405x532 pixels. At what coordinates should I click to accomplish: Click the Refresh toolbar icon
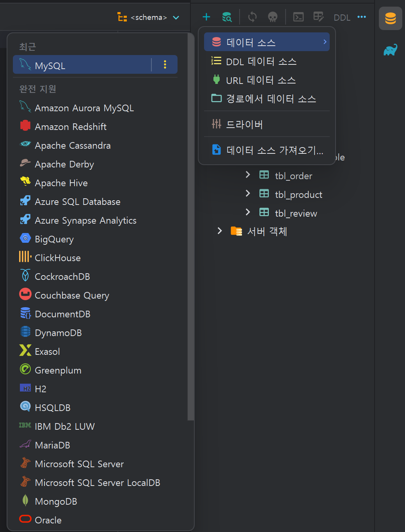pos(252,17)
